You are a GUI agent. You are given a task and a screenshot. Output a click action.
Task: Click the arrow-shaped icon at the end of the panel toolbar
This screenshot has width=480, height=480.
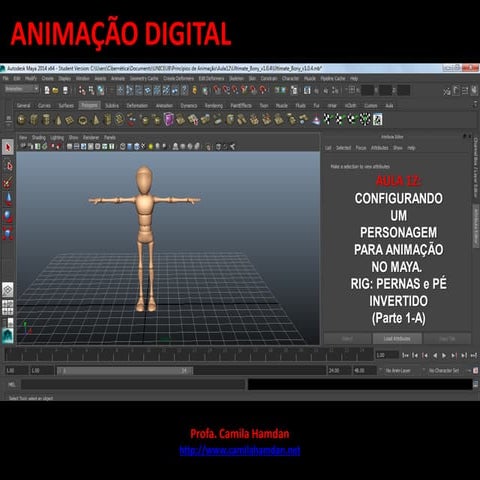[232, 146]
